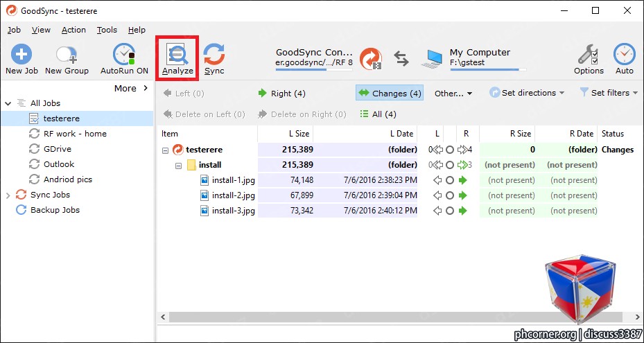Screen dimensions: 644x343
Task: Expand the Sync Jobs group
Action: pos(8,195)
